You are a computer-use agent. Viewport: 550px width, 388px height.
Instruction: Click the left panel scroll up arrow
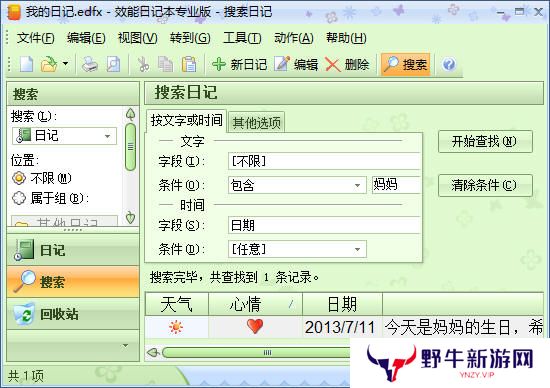[130, 114]
